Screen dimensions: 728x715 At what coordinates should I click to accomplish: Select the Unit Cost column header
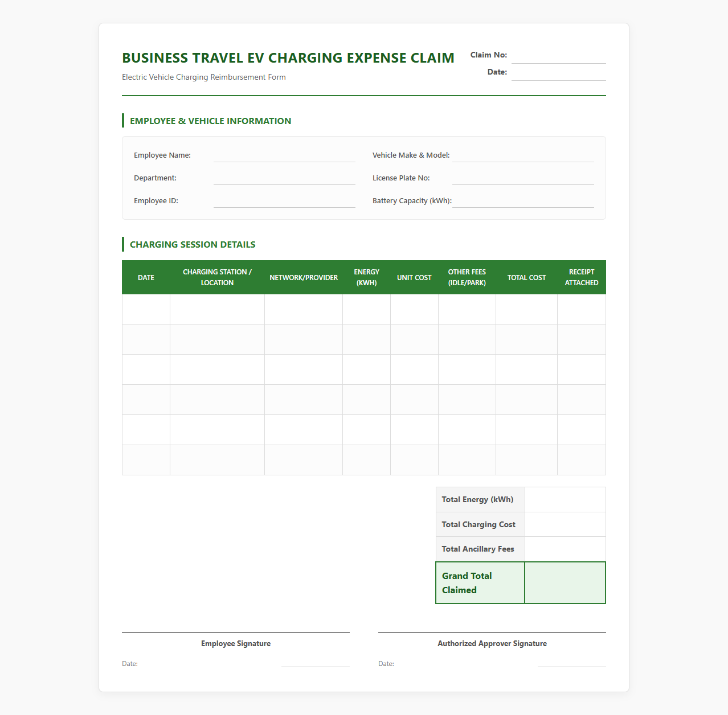tap(414, 277)
